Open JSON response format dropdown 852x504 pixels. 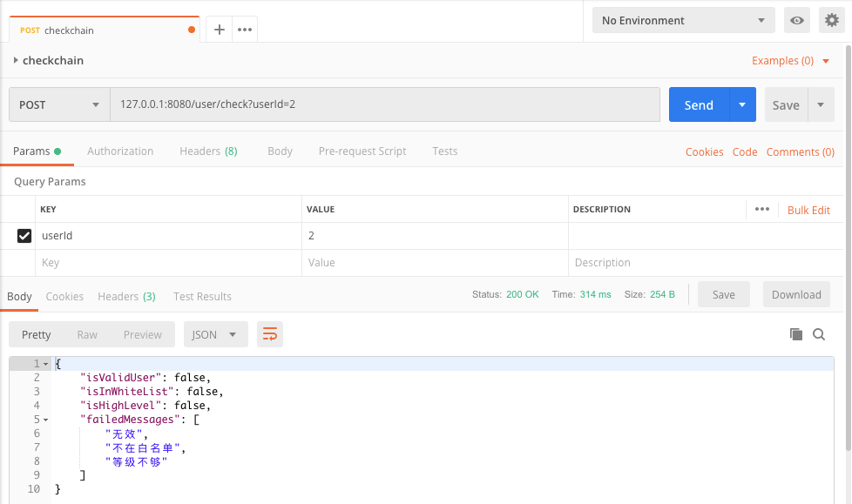(216, 334)
